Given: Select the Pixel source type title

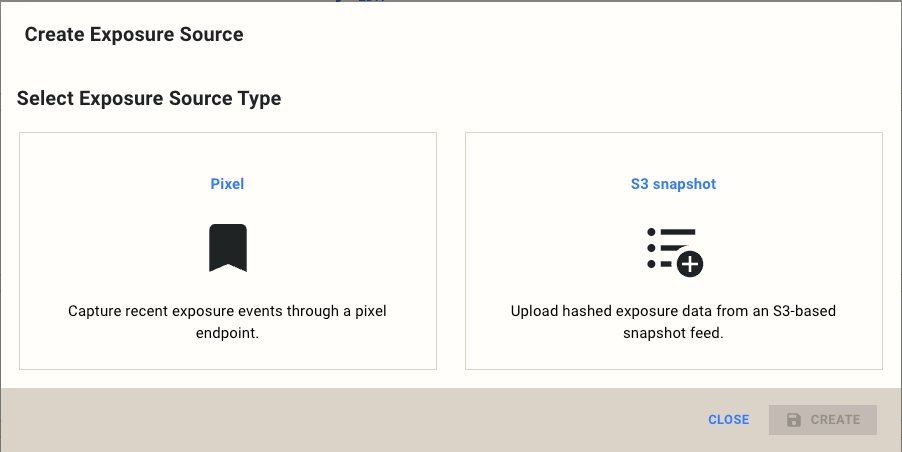Looking at the screenshot, I should coord(227,184).
